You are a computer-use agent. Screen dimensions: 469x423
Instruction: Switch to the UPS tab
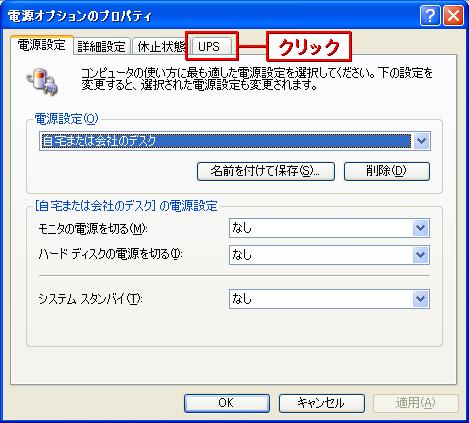click(x=211, y=47)
